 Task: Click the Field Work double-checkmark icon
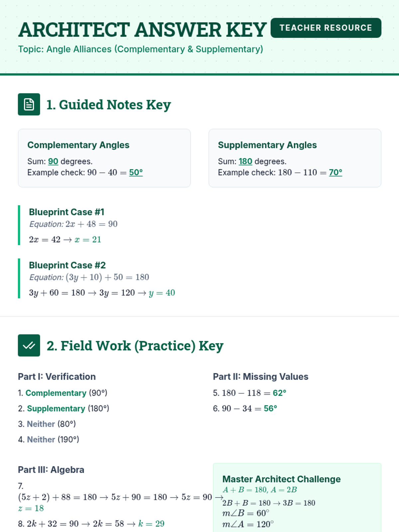pos(29,345)
